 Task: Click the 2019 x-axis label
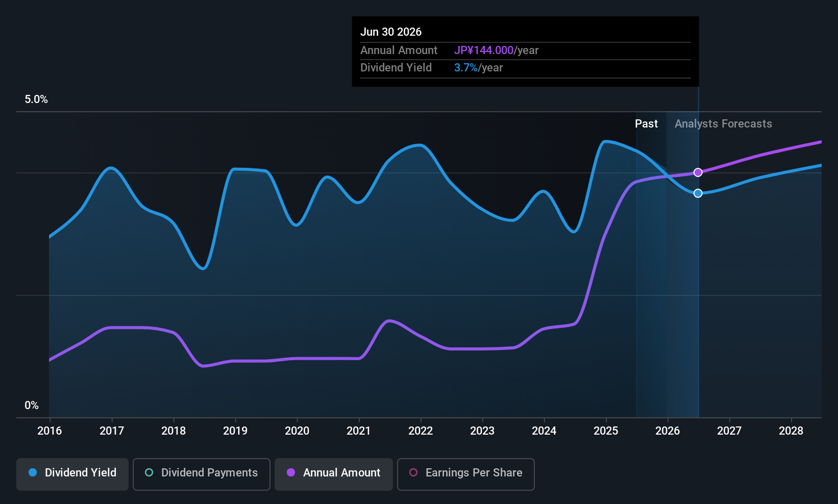coord(235,431)
